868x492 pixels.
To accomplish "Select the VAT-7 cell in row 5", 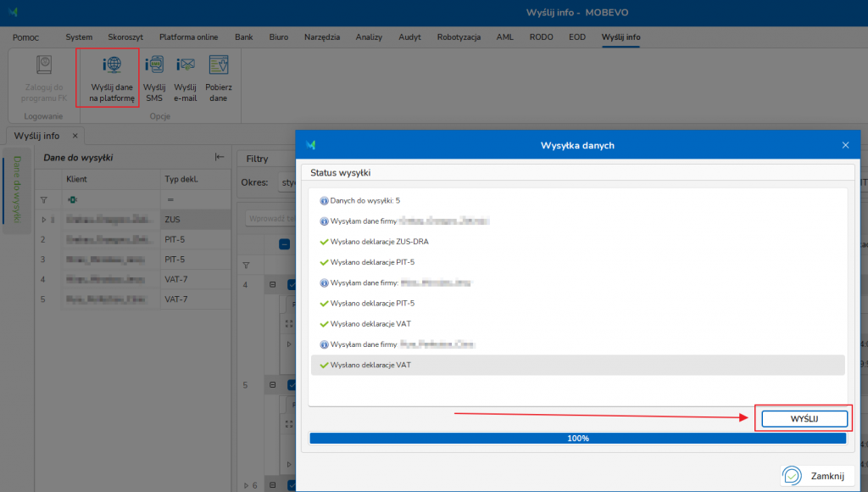I will (x=196, y=299).
